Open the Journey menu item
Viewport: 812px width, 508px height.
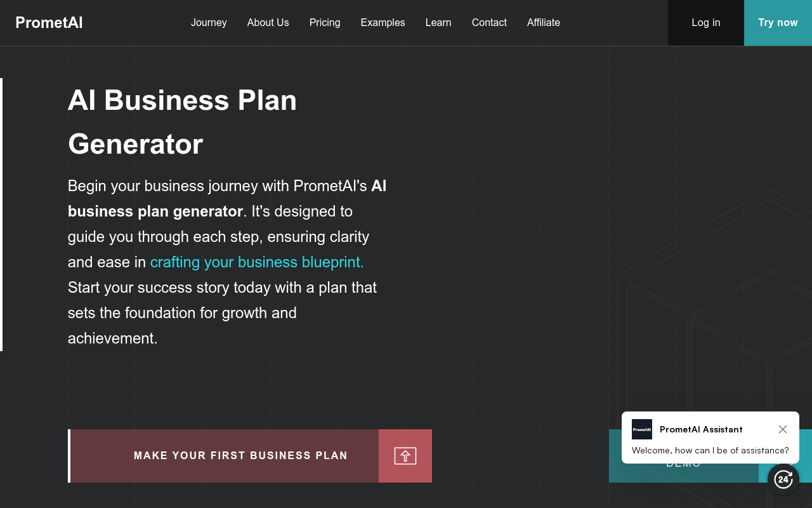pyautogui.click(x=209, y=23)
